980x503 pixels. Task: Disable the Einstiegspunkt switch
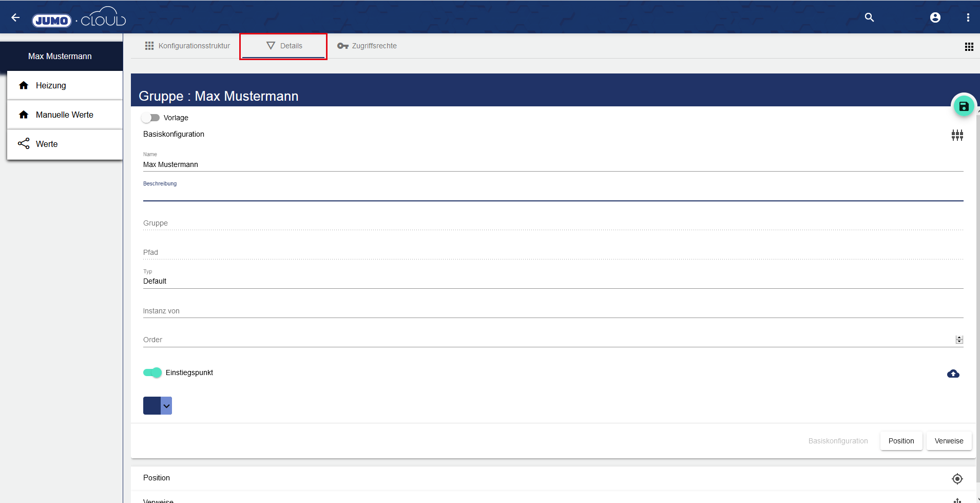[x=152, y=372]
